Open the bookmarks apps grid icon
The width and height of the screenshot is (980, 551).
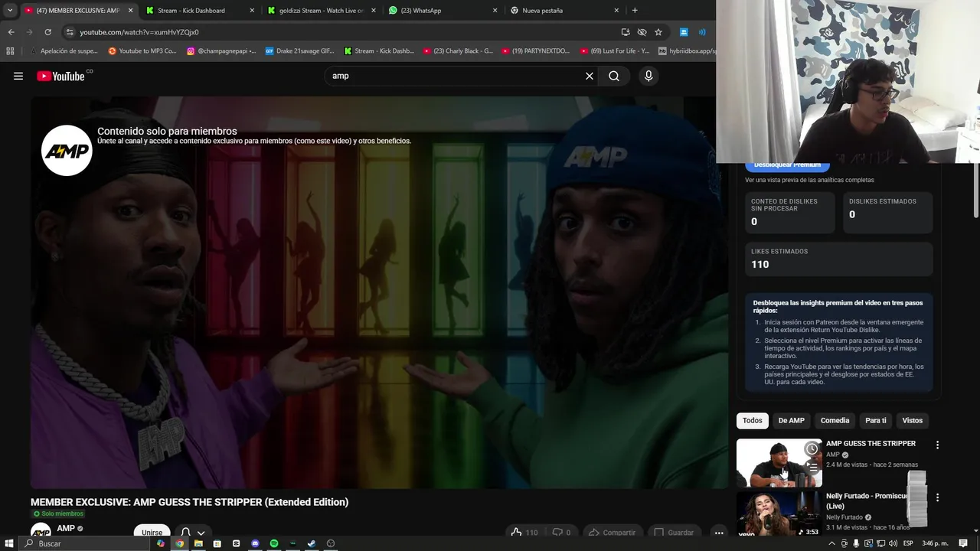click(x=10, y=51)
